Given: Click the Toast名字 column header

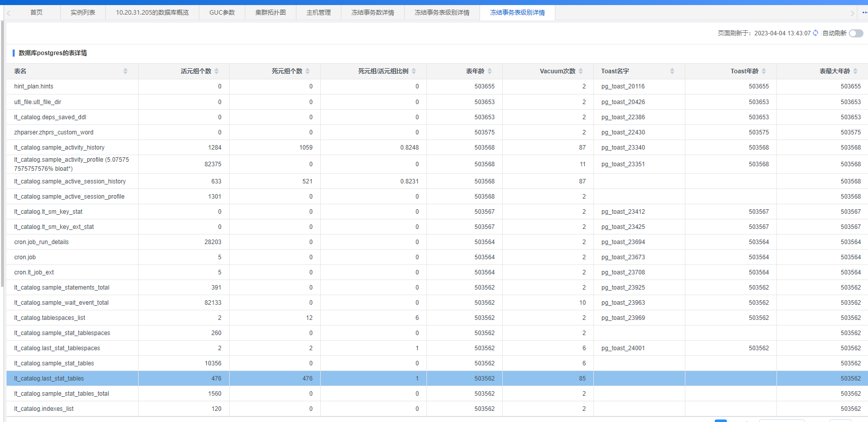Looking at the screenshot, I should click(639, 71).
